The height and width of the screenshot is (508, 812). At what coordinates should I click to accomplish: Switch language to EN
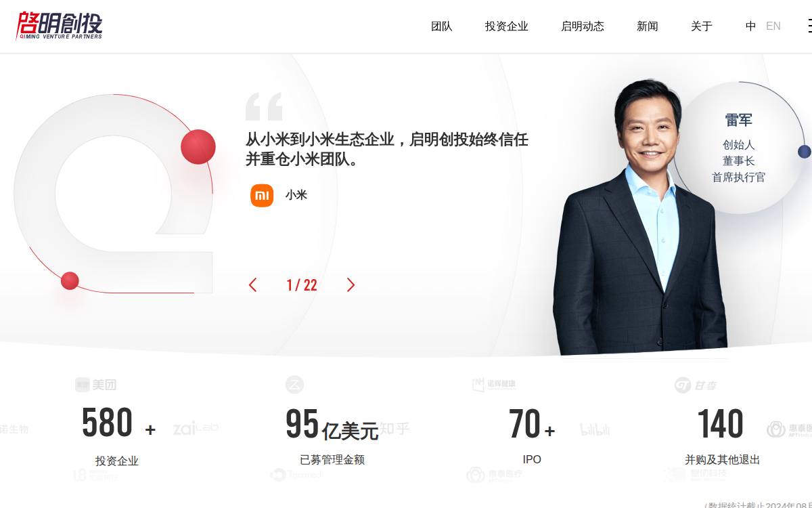tap(773, 26)
